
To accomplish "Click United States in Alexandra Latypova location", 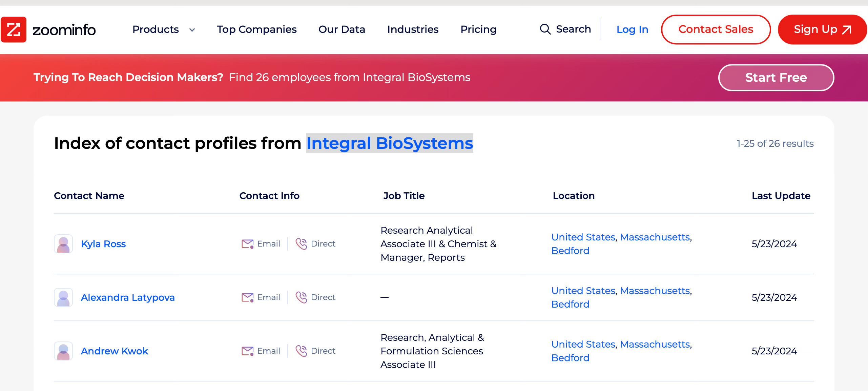I will (x=583, y=291).
